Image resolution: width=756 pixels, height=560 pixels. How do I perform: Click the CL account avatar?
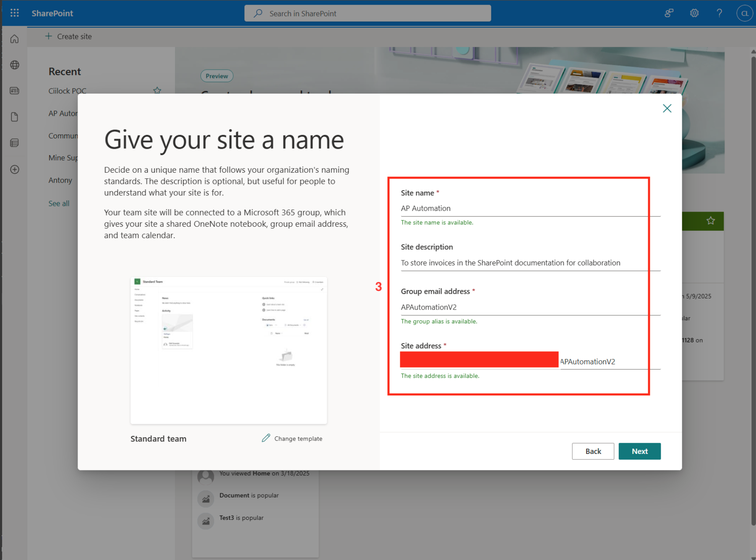tap(745, 13)
